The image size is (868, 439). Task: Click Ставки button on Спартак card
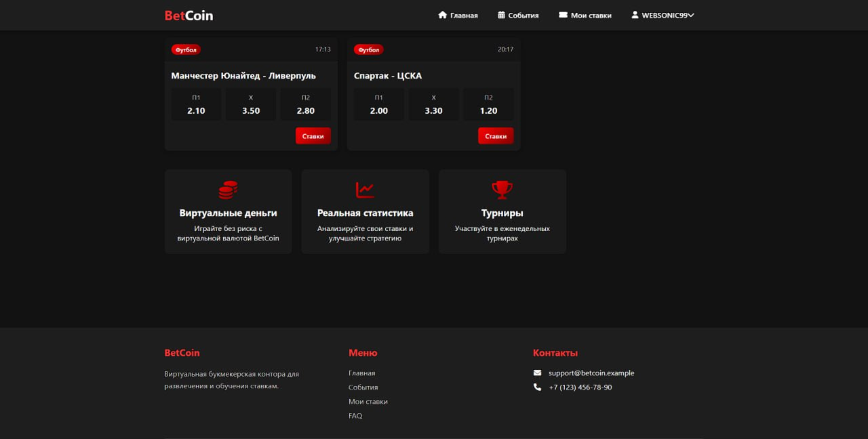496,136
